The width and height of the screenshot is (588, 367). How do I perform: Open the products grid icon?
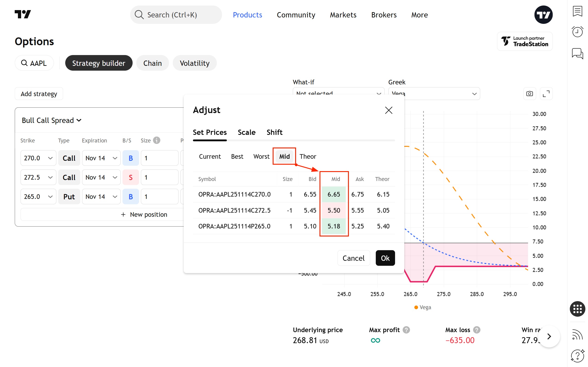click(577, 309)
